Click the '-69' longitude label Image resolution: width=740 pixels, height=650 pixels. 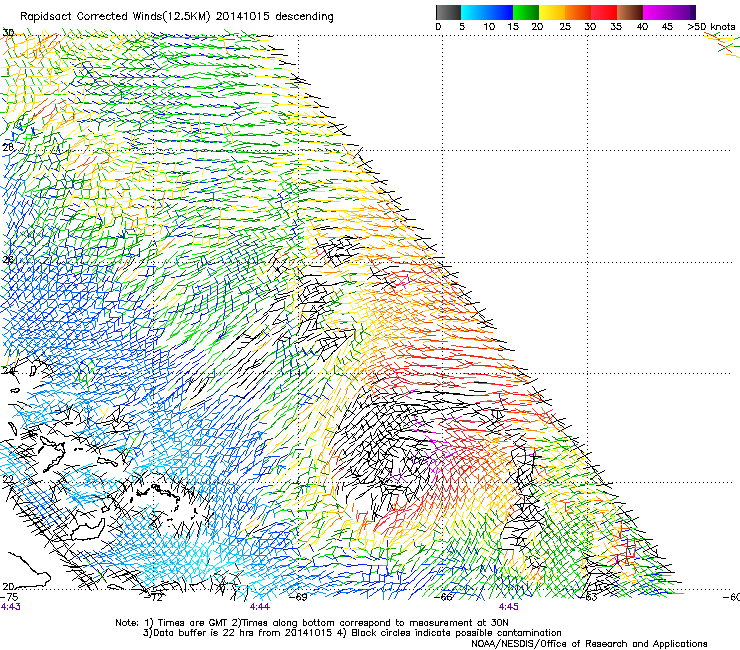(299, 597)
